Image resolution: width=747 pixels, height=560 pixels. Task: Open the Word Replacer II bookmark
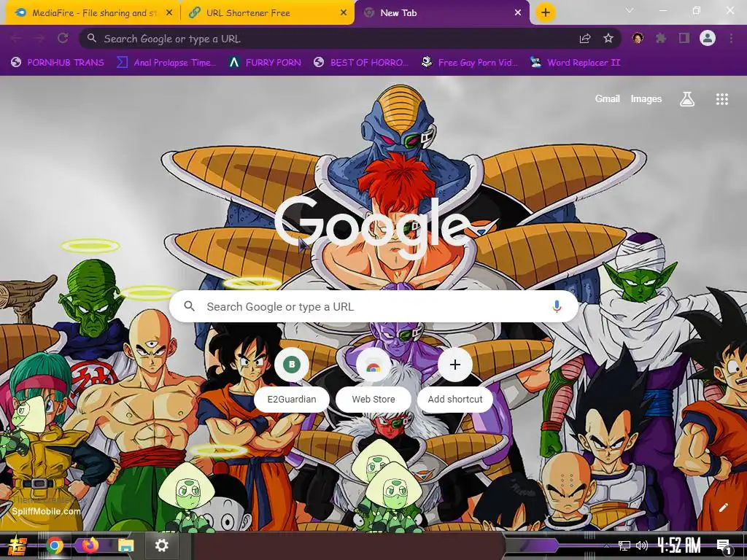coord(576,63)
